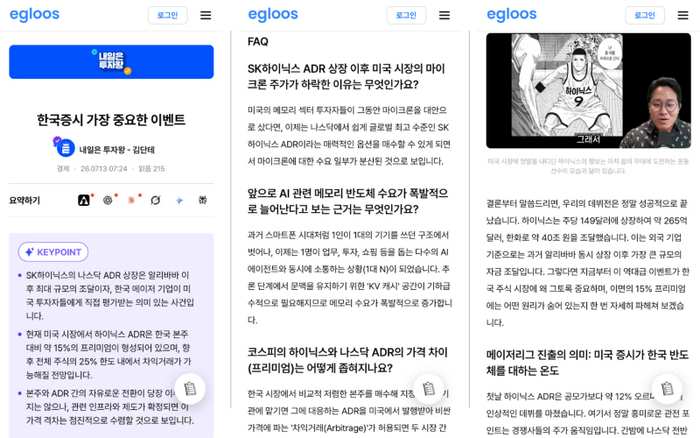Click the answer mentioning 차익거래(Arbitrage)
The height and width of the screenshot is (438, 700).
click(x=349, y=411)
